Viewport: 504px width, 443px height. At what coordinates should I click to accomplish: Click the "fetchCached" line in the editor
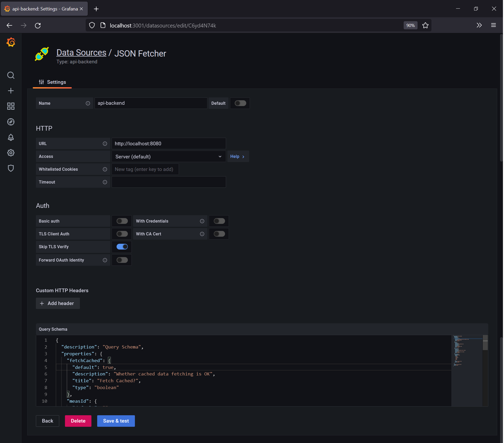point(89,361)
